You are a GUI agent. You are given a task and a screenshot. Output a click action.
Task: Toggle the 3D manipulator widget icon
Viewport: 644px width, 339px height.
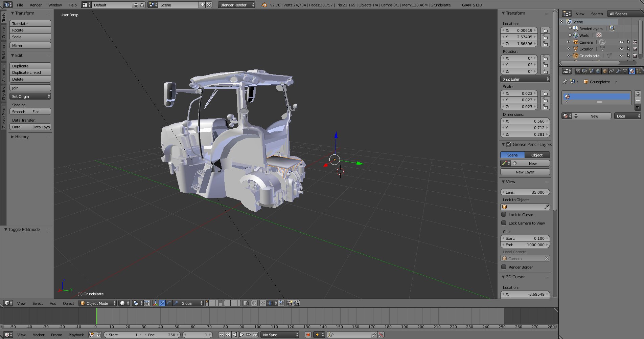(x=156, y=303)
